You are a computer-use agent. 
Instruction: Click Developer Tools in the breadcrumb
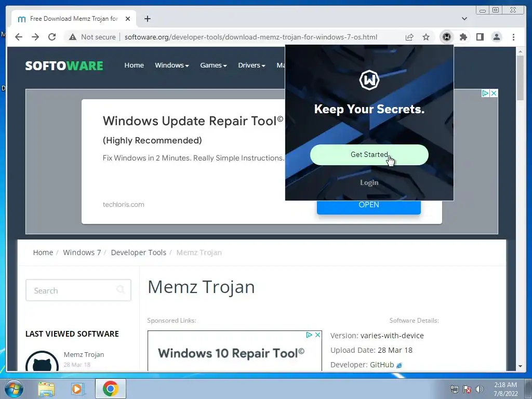point(138,252)
